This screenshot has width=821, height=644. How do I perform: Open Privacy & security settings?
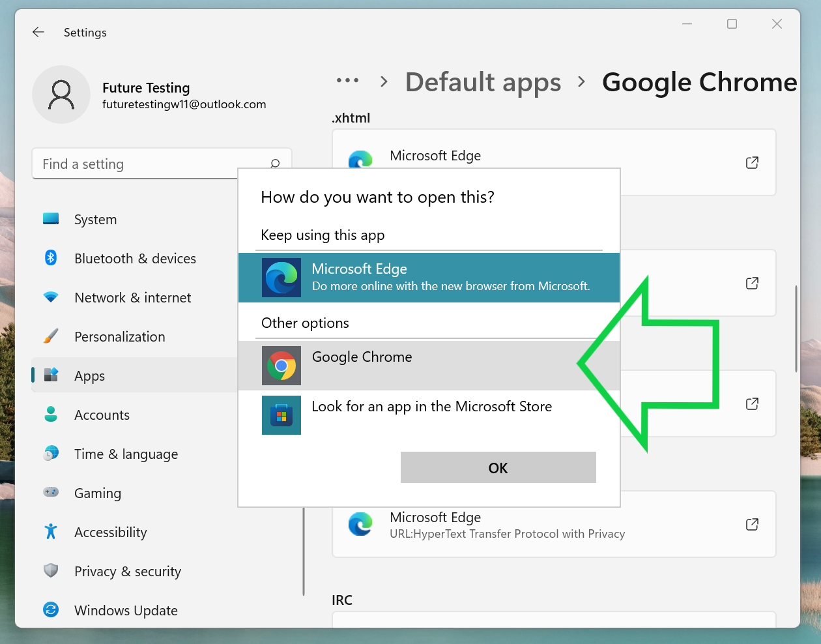(x=128, y=572)
